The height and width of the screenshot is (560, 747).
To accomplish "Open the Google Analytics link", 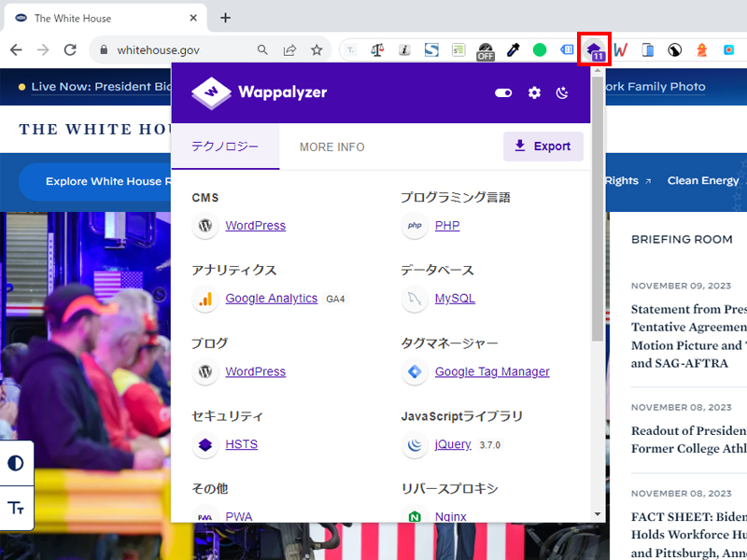I will tap(271, 298).
